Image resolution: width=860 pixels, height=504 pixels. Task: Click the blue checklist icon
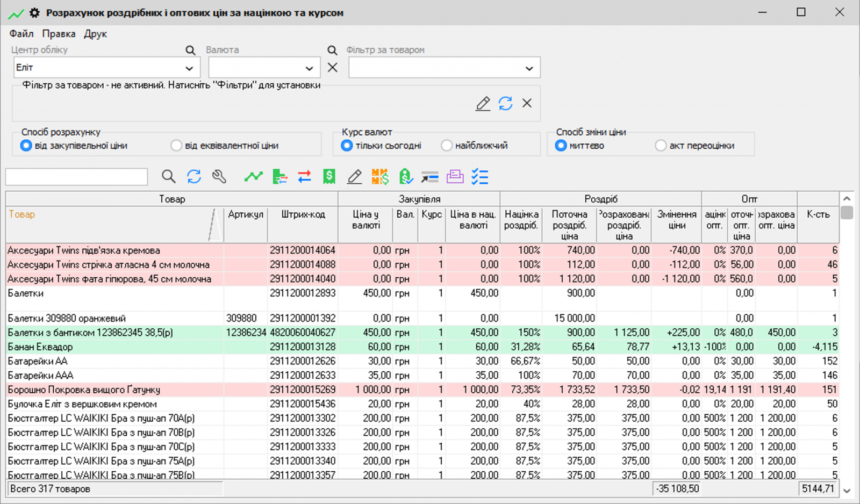(x=479, y=177)
